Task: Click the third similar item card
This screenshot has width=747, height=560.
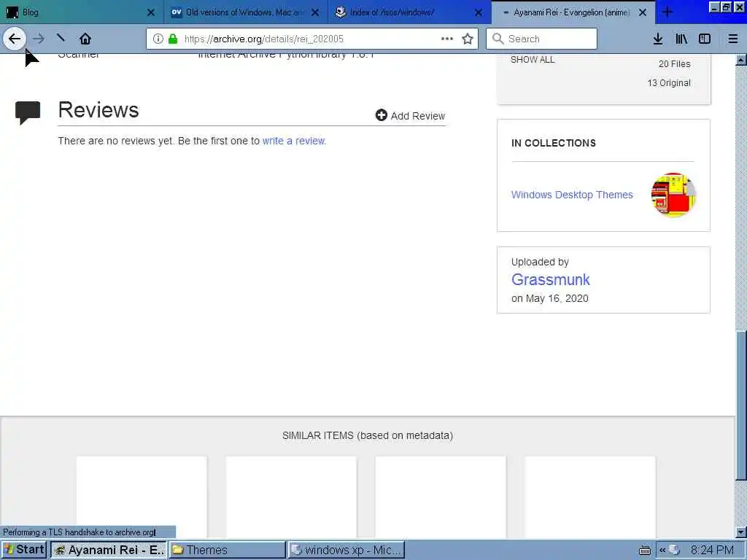Action: coord(441,497)
